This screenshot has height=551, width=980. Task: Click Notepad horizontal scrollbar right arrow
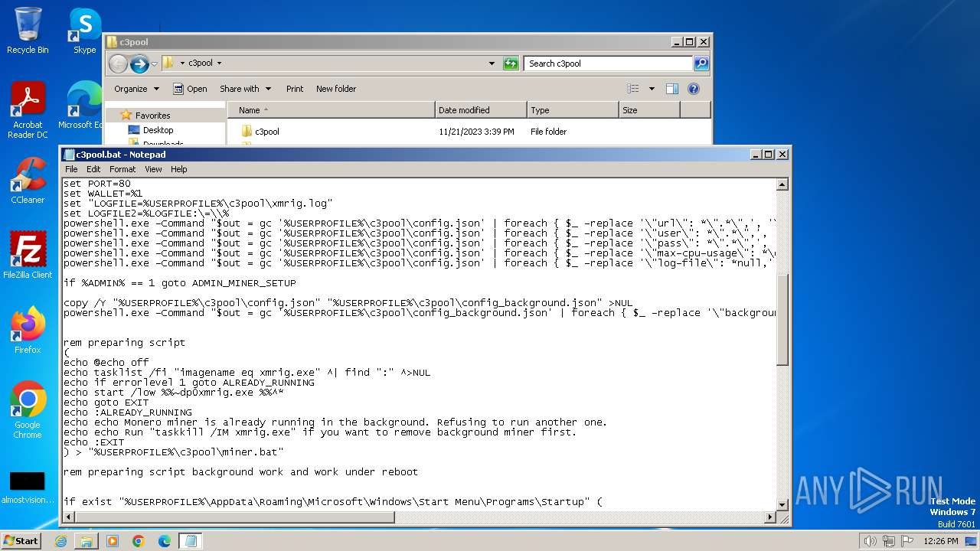[x=770, y=517]
